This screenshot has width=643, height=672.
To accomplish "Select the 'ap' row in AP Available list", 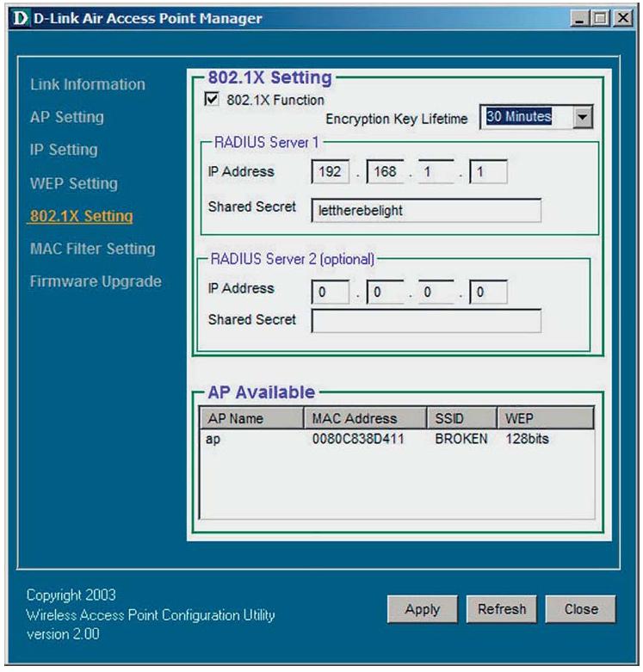I will click(x=397, y=439).
